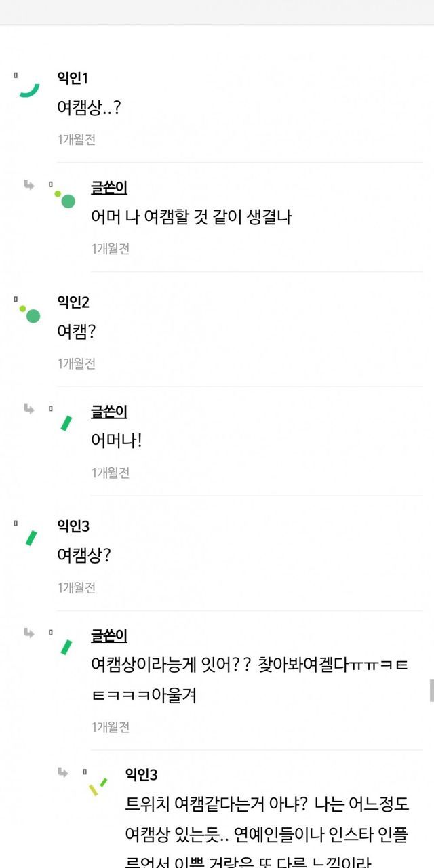This screenshot has height=868, width=434.
Task: Click the yellow-green avatar on 익인3's nested reply
Action: pyautogui.click(x=98, y=787)
